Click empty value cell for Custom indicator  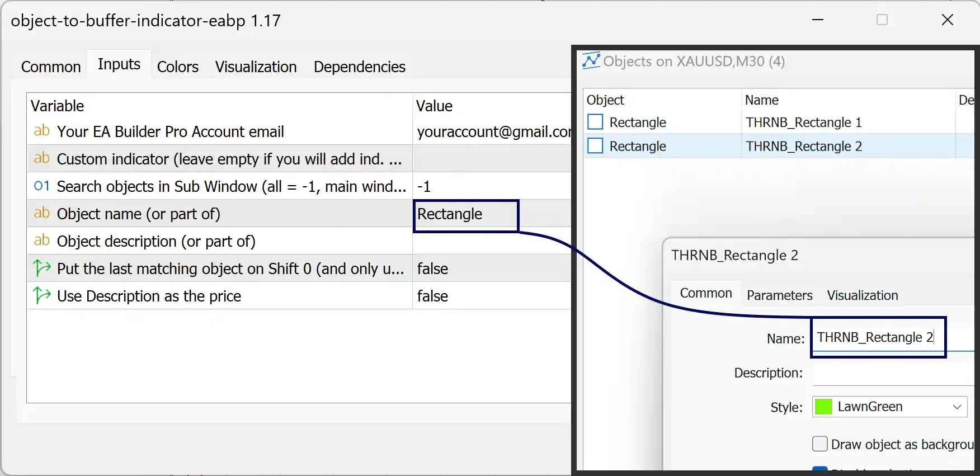pyautogui.click(x=492, y=159)
